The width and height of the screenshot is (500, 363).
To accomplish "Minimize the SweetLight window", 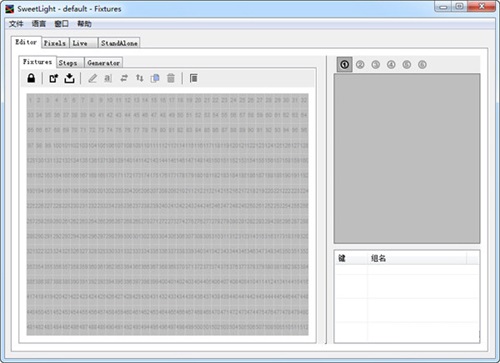I will (x=443, y=7).
